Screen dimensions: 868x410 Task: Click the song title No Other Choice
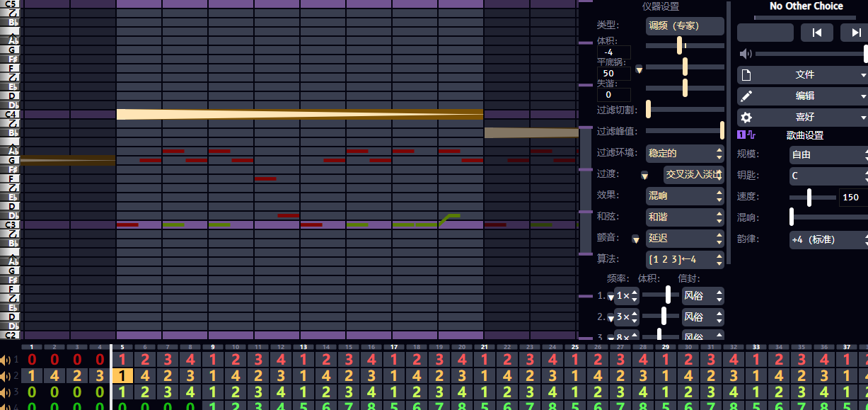806,6
